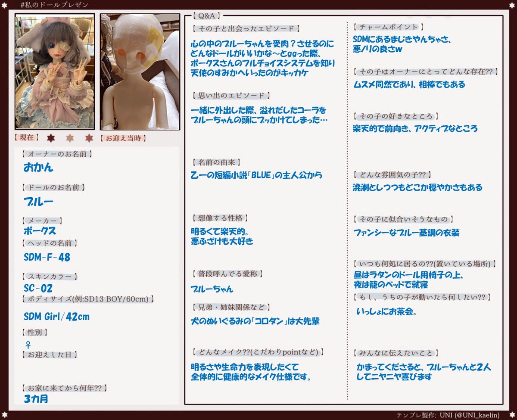517x420 pixels.
Task: Click the 【お迎えした日】 field label
Action: click(50, 355)
